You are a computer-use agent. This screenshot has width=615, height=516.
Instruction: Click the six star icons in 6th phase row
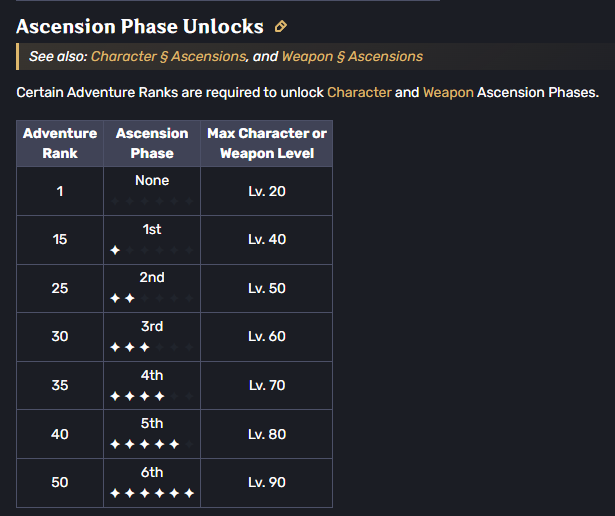pyautogui.click(x=152, y=493)
